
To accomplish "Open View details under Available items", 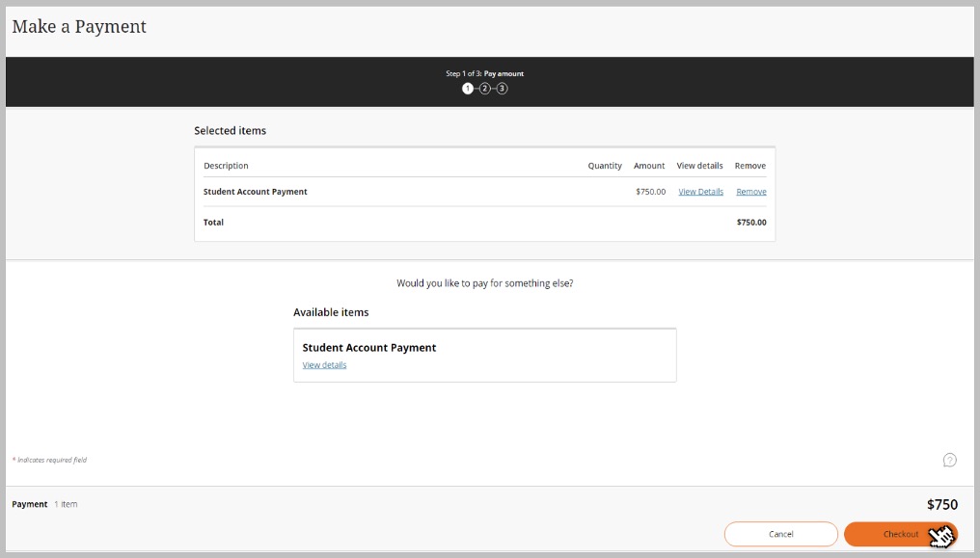I will point(324,365).
